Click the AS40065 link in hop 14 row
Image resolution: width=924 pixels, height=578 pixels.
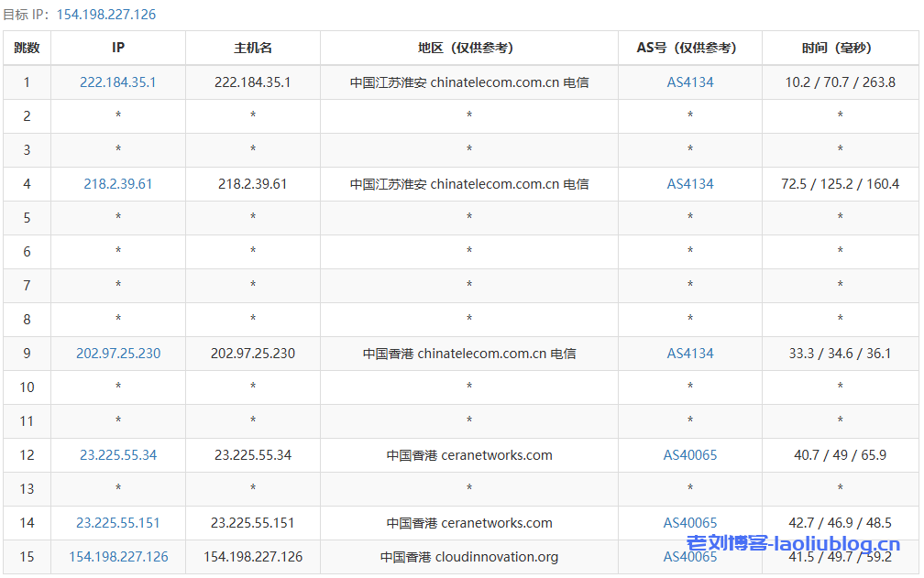690,523
